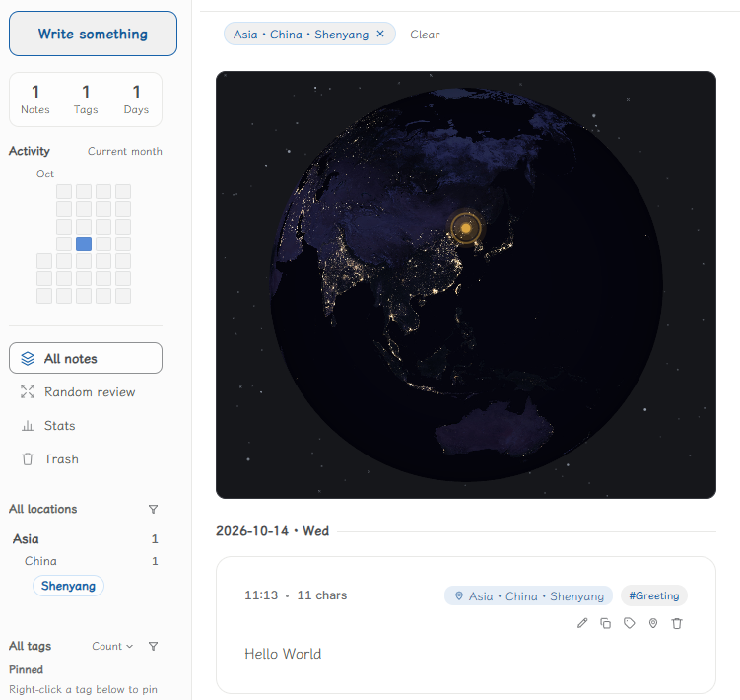Click the note's Asia China Shenyang location badge
The image size is (740, 700).
528,596
